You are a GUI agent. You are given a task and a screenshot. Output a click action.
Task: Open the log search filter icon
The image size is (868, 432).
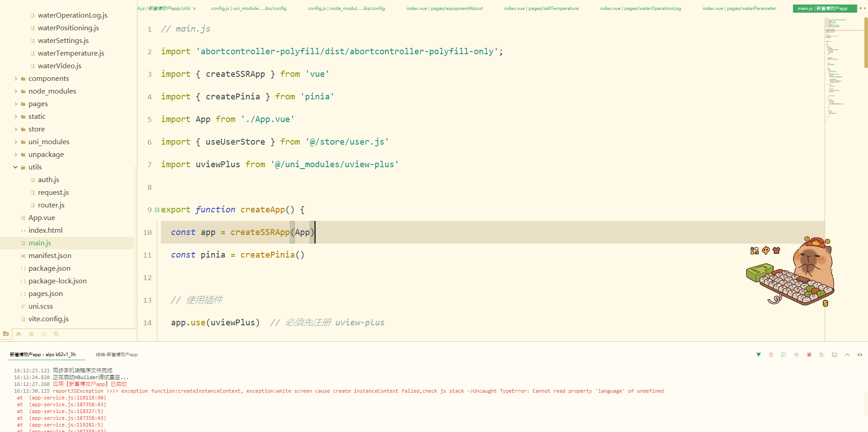pyautogui.click(x=822, y=355)
